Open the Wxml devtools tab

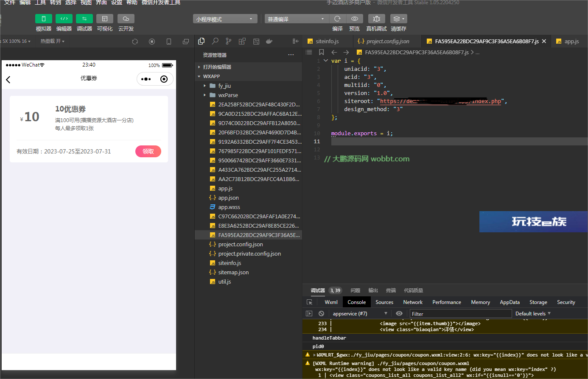[331, 302]
